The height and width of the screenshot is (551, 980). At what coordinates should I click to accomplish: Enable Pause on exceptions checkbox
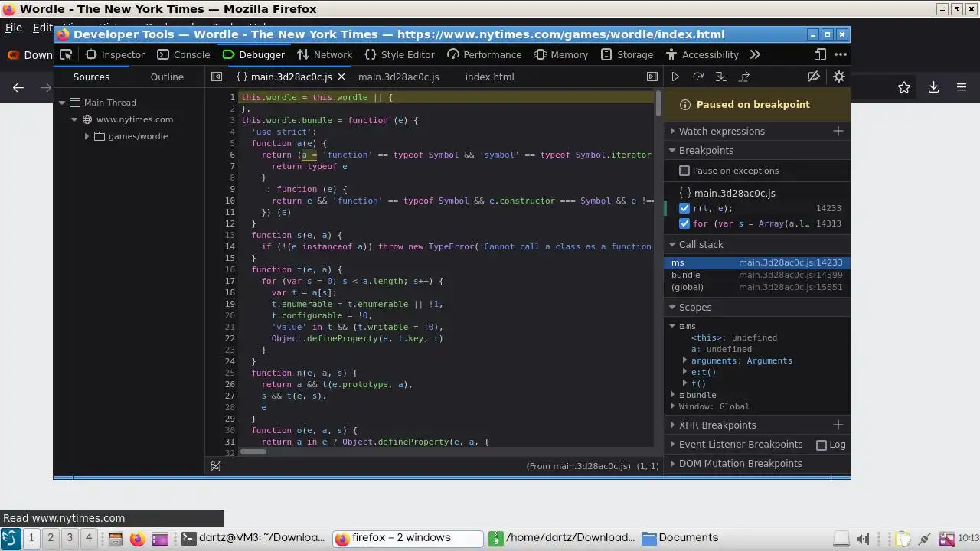point(684,171)
